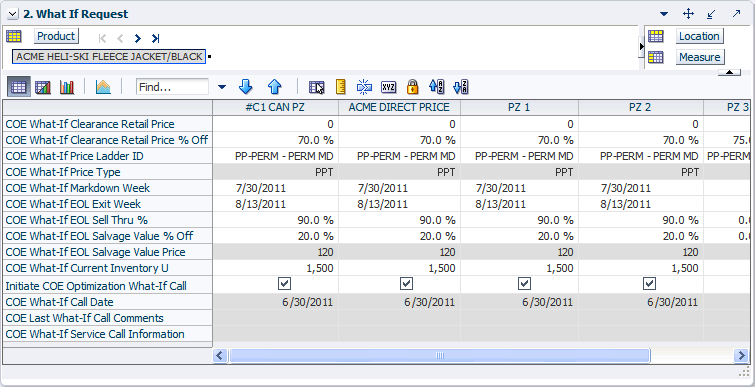Find next with blue down arrow
The width and height of the screenshot is (755, 387).
[x=246, y=87]
